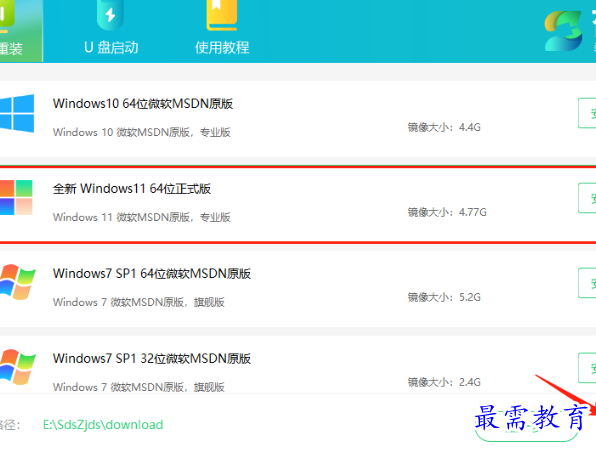Click the Windows 10 blue logo icon
The height and width of the screenshot is (449, 596).
(17, 113)
